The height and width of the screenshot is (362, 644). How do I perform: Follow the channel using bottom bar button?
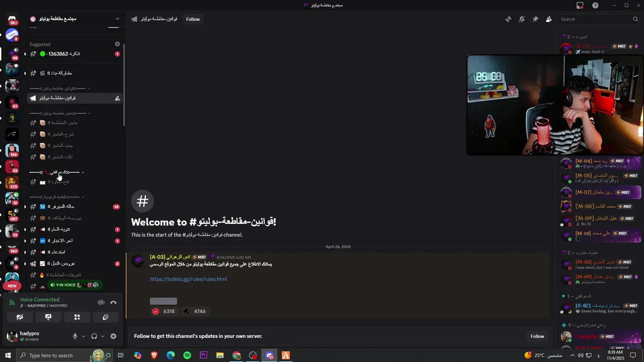537,336
